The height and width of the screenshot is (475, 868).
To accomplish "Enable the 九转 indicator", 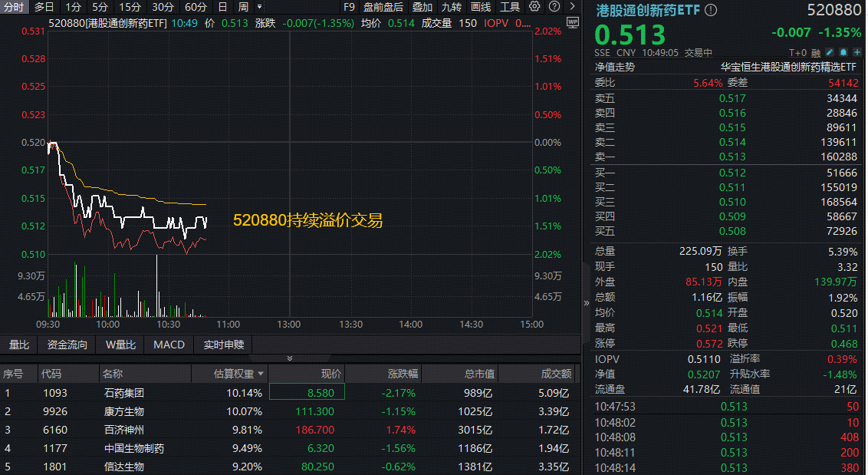I will click(451, 6).
